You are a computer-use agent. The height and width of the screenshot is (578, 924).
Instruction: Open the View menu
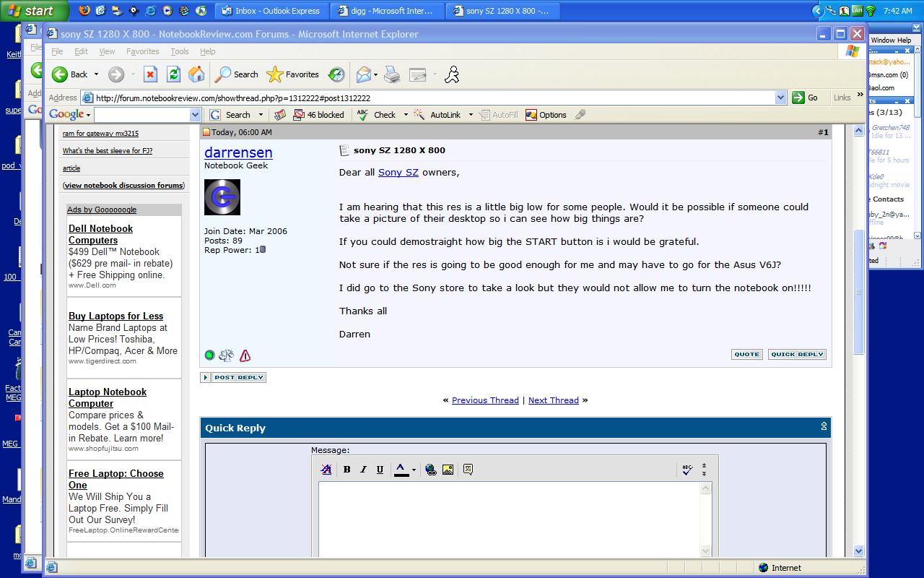coord(107,51)
